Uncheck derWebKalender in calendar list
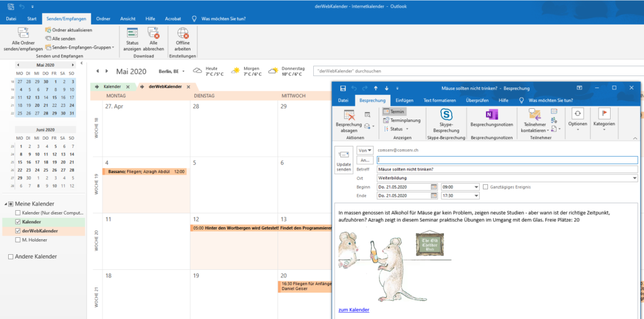The image size is (644, 319). tap(17, 231)
